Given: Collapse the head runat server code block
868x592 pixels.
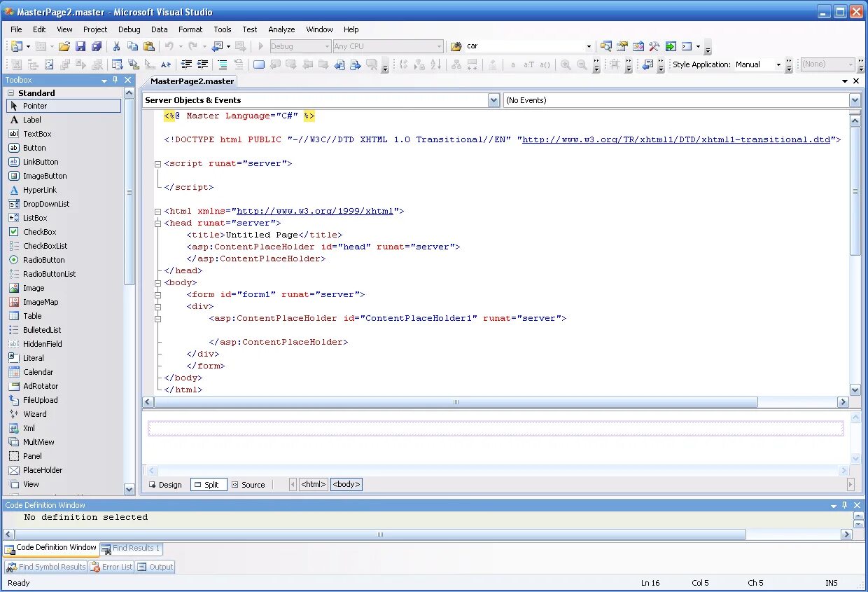Looking at the screenshot, I should (x=157, y=223).
